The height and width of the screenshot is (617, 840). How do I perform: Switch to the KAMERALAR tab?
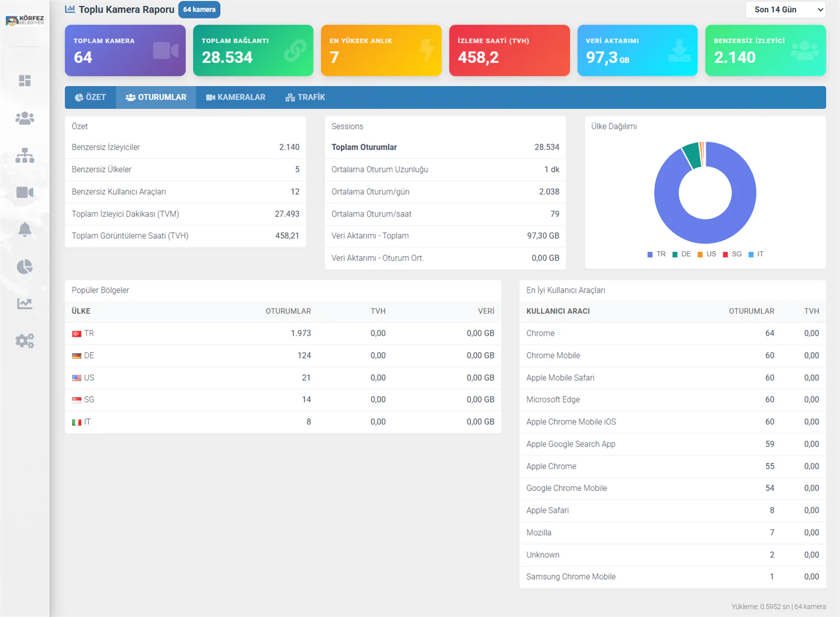[236, 98]
